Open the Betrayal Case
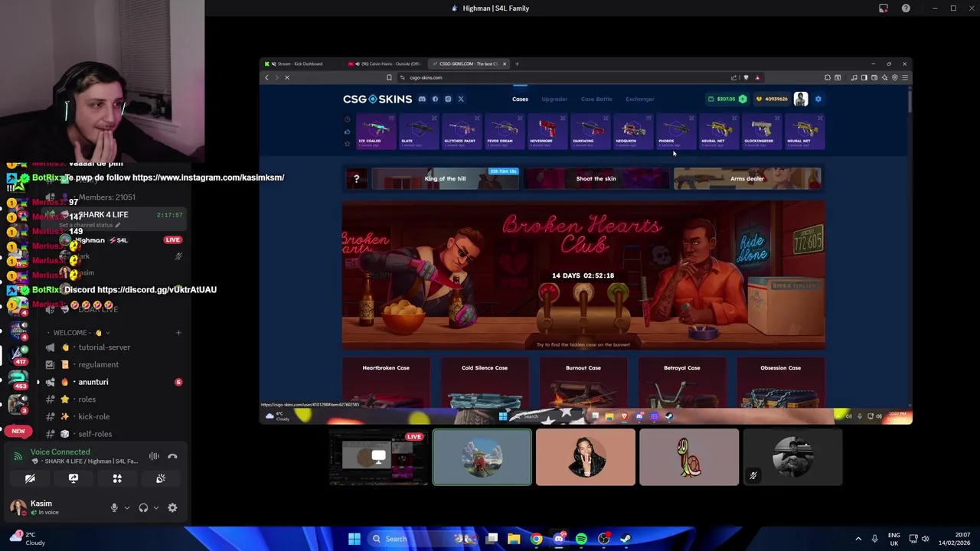 click(x=682, y=382)
